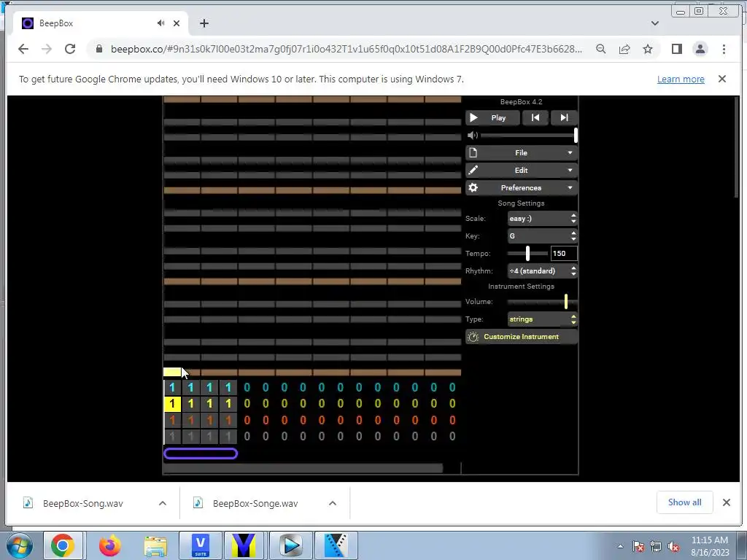Screen dimensions: 747x560
Task: Open the blue K taskbar app
Action: [336, 545]
